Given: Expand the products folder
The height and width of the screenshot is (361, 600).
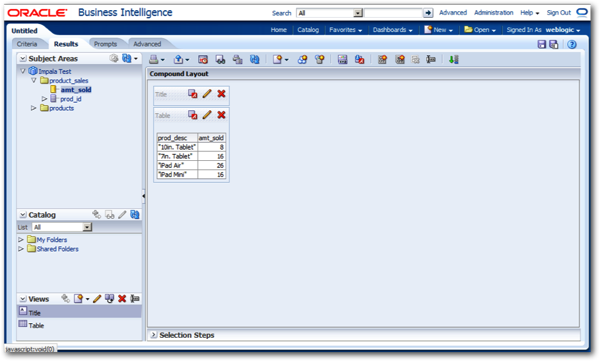Looking at the screenshot, I should click(x=34, y=108).
